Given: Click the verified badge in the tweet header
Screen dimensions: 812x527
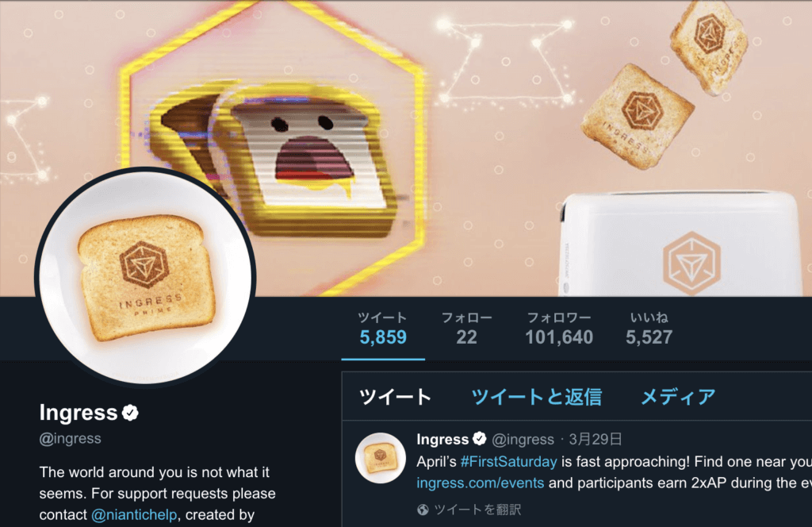Looking at the screenshot, I should click(480, 439).
